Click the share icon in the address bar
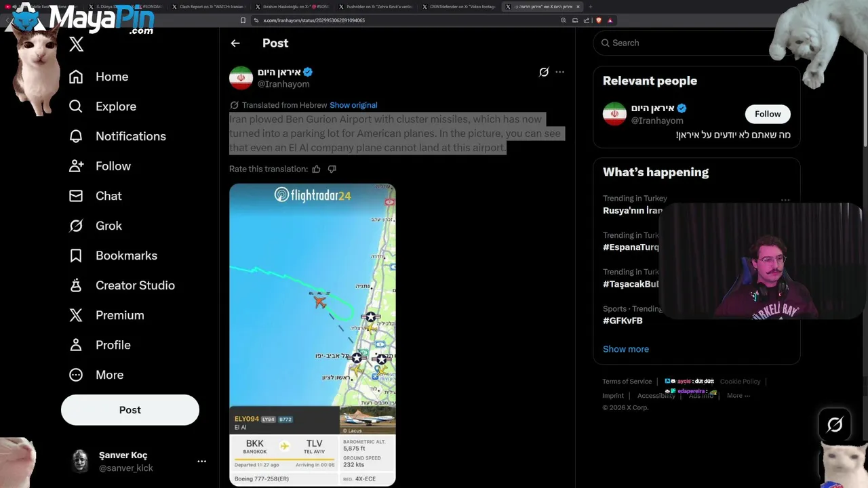 tap(587, 20)
